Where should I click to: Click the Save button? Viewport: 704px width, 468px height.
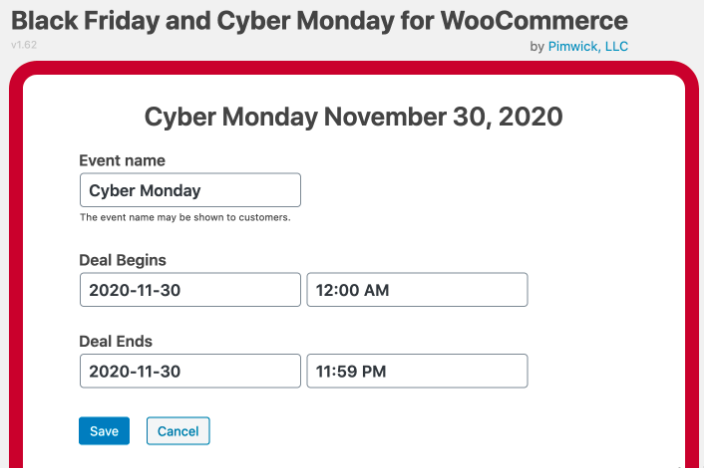pyautogui.click(x=104, y=431)
